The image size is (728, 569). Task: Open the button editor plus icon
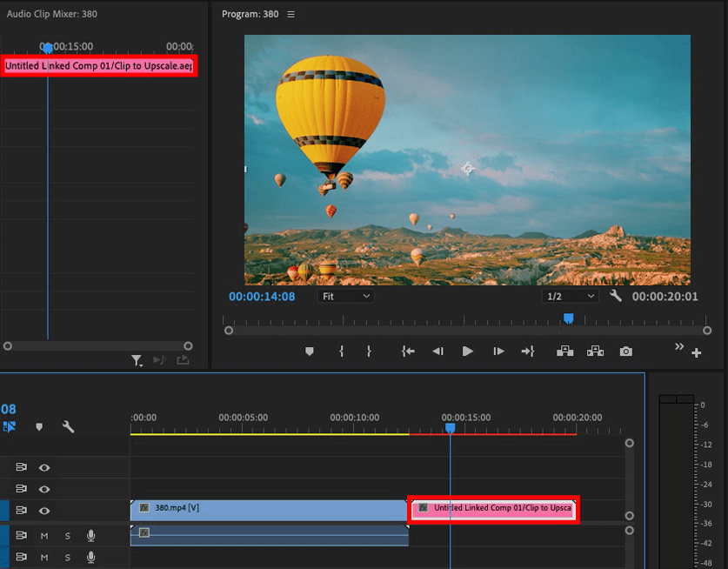[x=696, y=353]
